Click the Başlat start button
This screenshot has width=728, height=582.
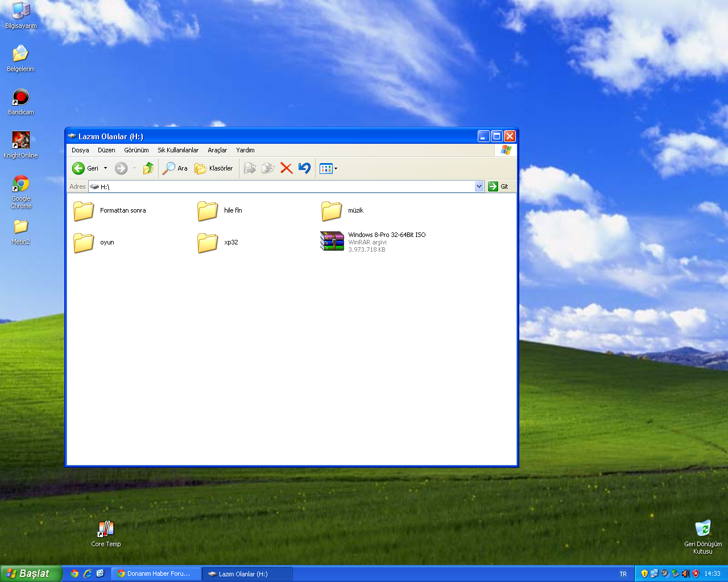point(31,573)
